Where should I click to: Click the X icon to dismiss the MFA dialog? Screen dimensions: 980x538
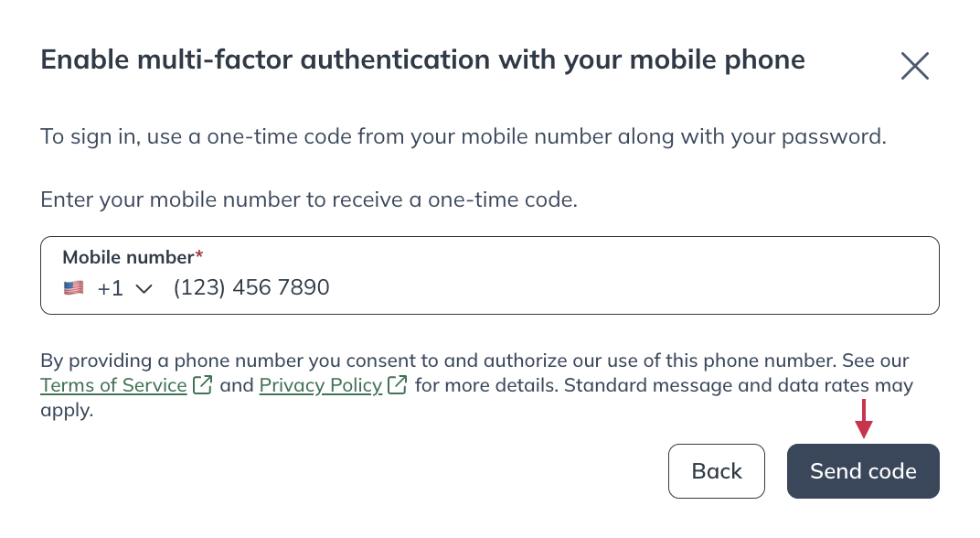tap(914, 65)
